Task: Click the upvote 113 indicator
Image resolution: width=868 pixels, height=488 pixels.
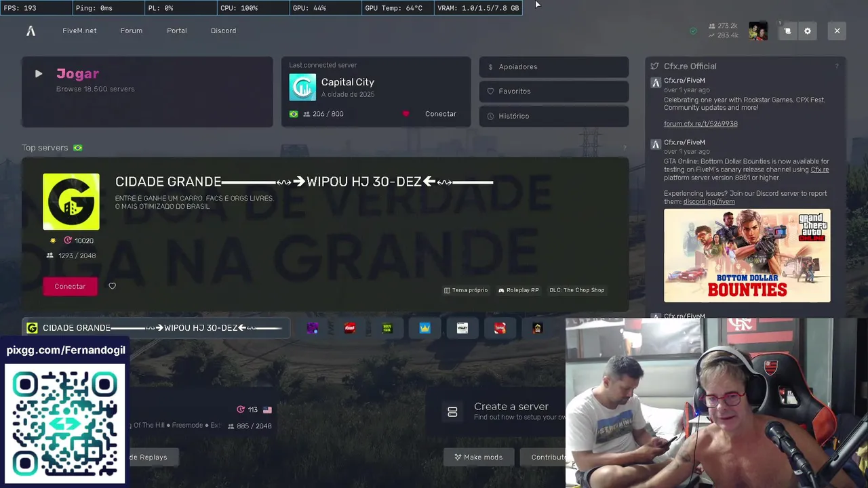Action: pyautogui.click(x=247, y=410)
